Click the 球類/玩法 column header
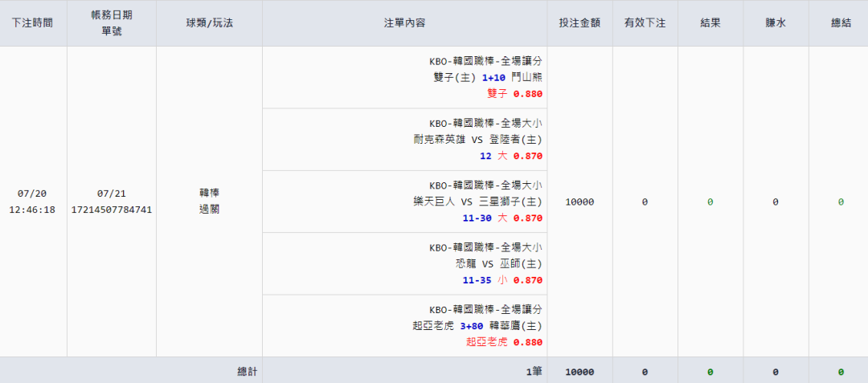 209,23
